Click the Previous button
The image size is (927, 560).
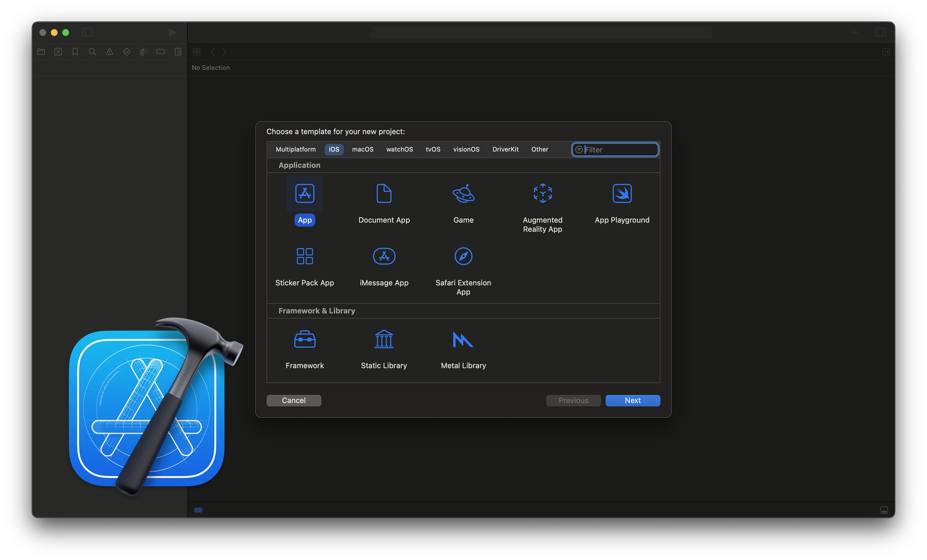573,400
